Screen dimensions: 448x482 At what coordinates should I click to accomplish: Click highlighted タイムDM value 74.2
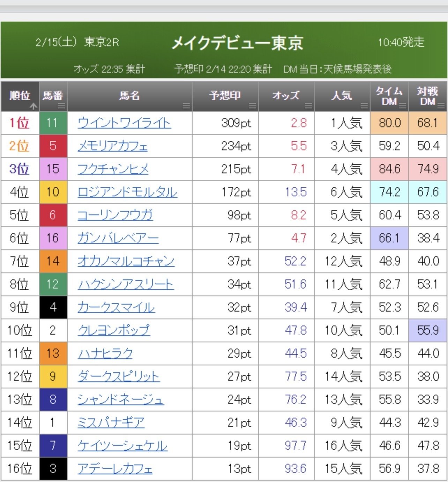(389, 192)
